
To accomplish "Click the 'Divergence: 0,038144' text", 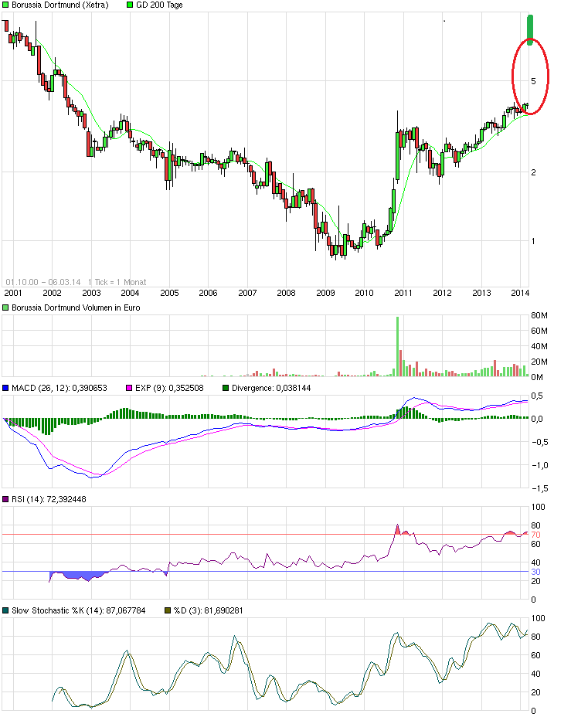I will 271,388.
